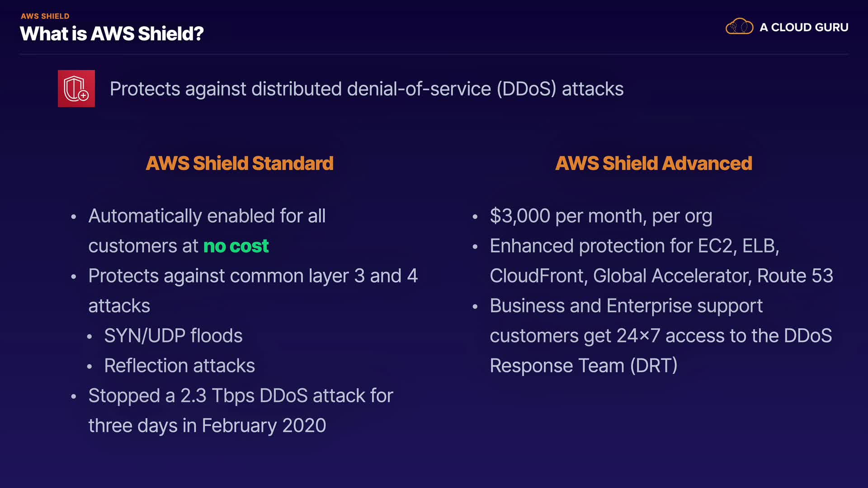Click the 'AWS Shield Standard' heading
Viewport: 868px width, 488px height.
[x=239, y=163]
